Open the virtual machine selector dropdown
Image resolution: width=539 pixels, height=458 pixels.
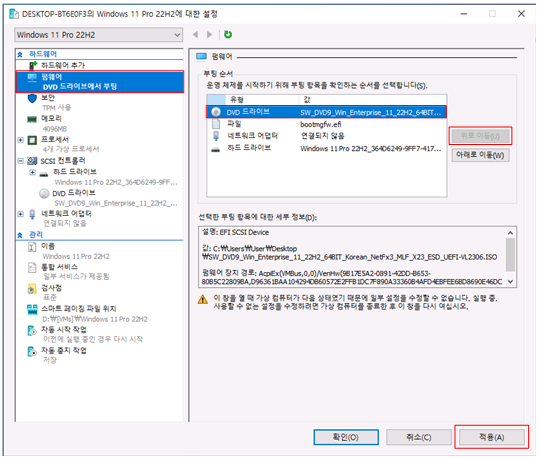click(x=99, y=35)
